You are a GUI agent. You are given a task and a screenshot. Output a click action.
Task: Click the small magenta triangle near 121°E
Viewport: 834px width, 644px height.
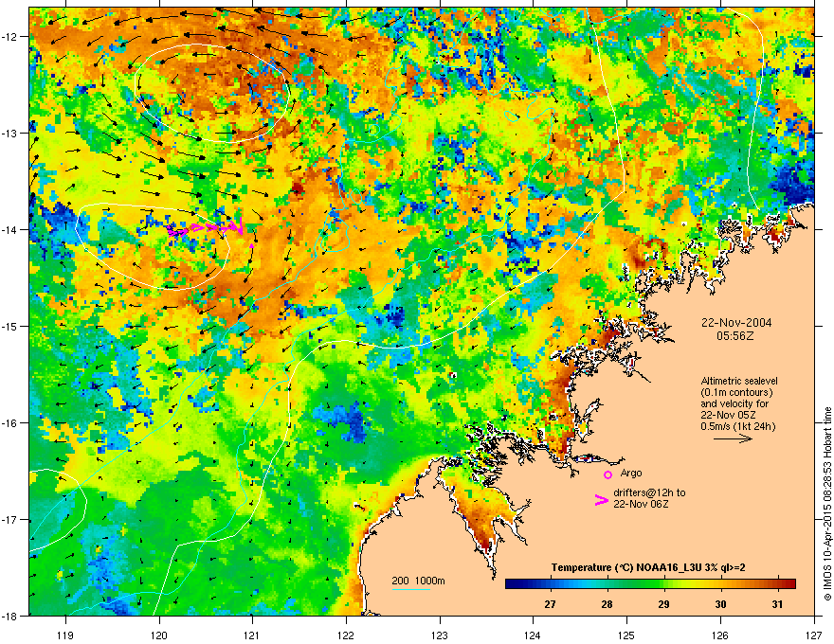tap(252, 245)
